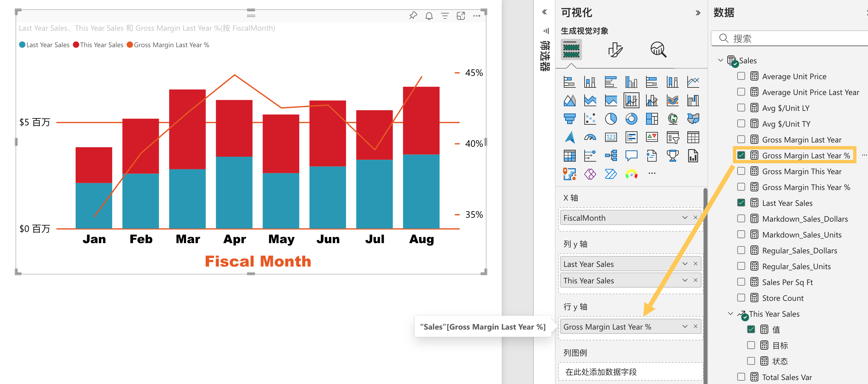Screen dimensions: 868x384
Task: Click the Last Year Sales legend marker
Action: [22, 45]
